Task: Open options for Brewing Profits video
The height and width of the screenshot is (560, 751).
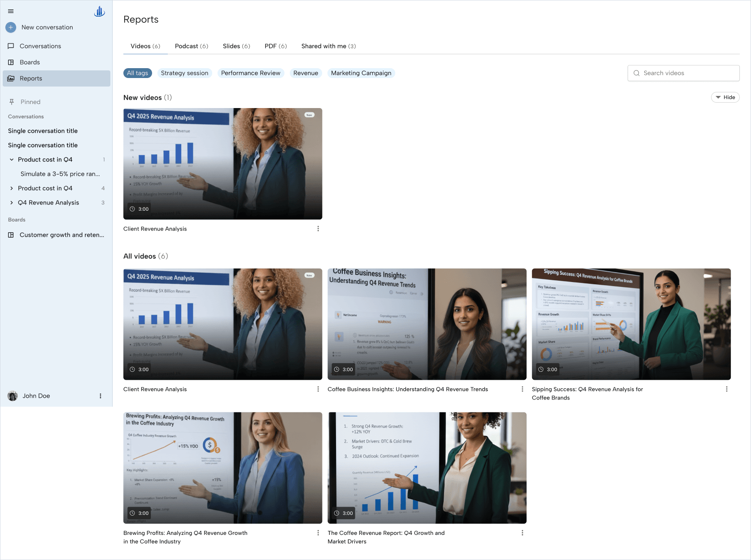Action: click(318, 533)
